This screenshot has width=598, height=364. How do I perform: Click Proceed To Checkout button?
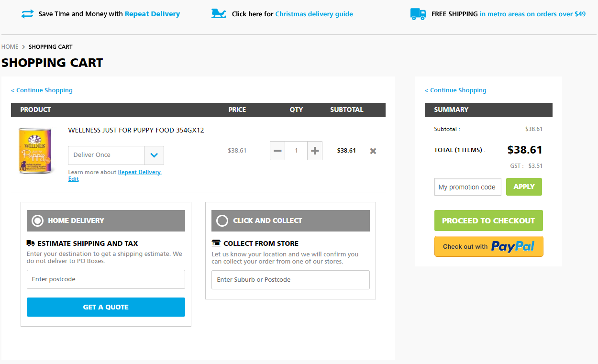pyautogui.click(x=488, y=221)
